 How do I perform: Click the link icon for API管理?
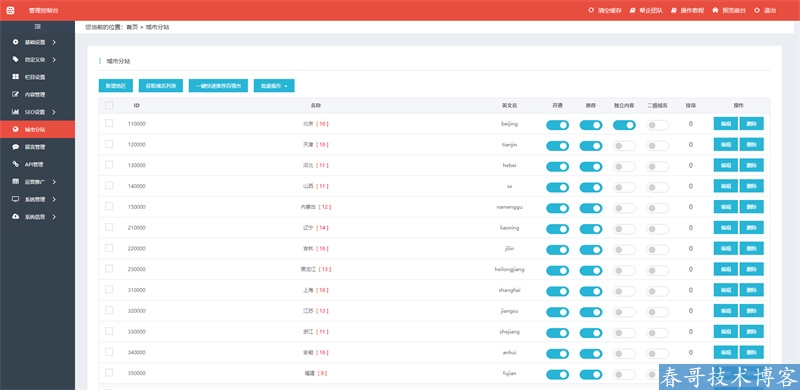pyautogui.click(x=15, y=164)
